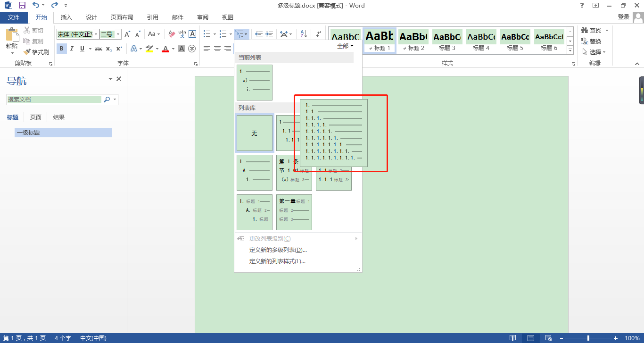644x343 pixels.
Task: Open Word Help question mark icon
Action: [582, 5]
